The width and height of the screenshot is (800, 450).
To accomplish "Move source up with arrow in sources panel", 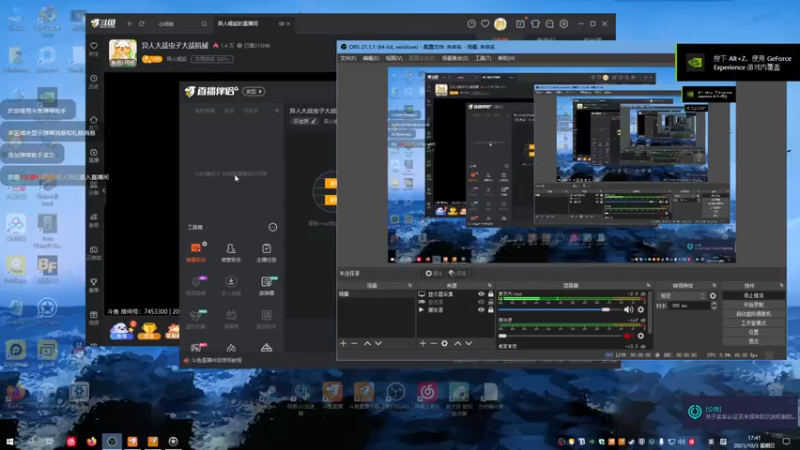I will (x=458, y=343).
